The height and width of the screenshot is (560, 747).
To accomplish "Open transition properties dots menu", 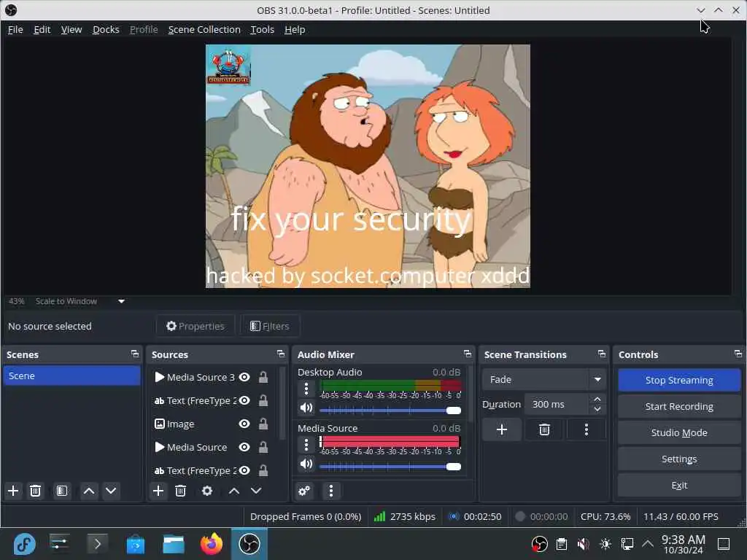I will pos(587,429).
